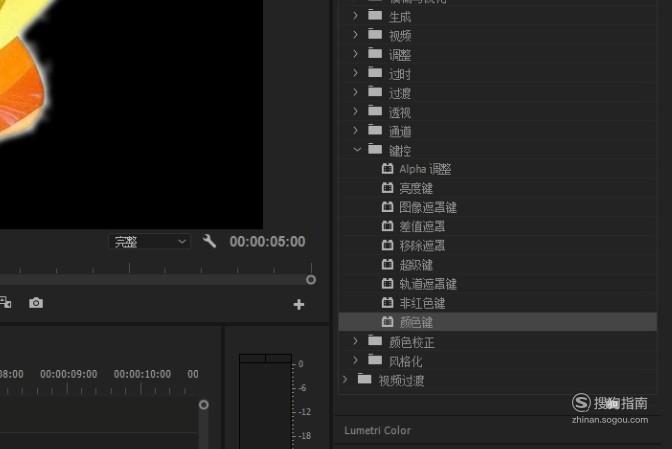Image resolution: width=672 pixels, height=449 pixels.
Task: Click the 亮度键 effect icon
Action: [387, 187]
